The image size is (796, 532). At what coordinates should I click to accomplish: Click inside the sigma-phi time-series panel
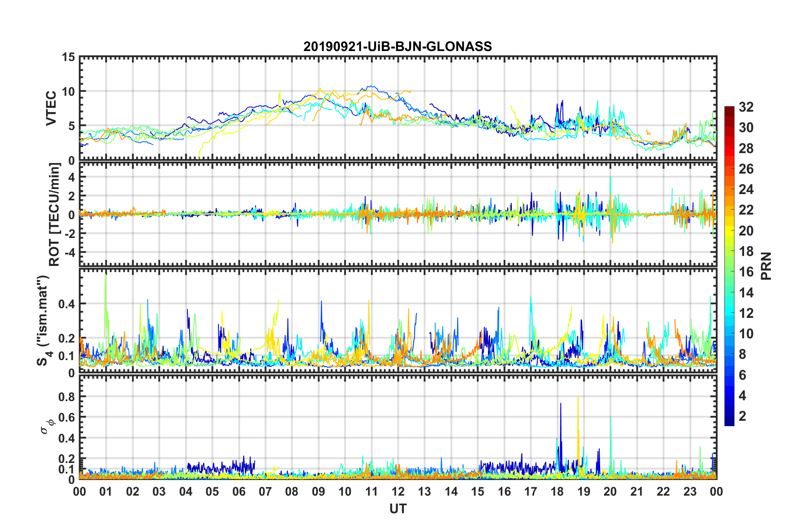398,427
